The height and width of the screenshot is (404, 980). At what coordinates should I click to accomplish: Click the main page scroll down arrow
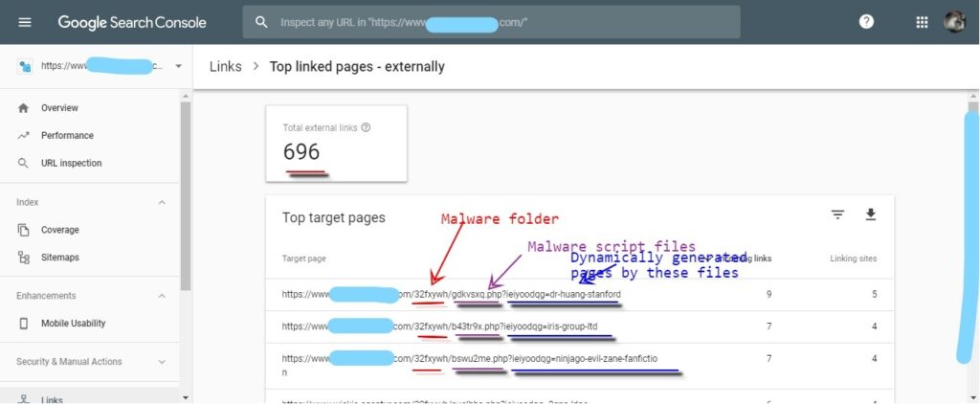(x=973, y=397)
